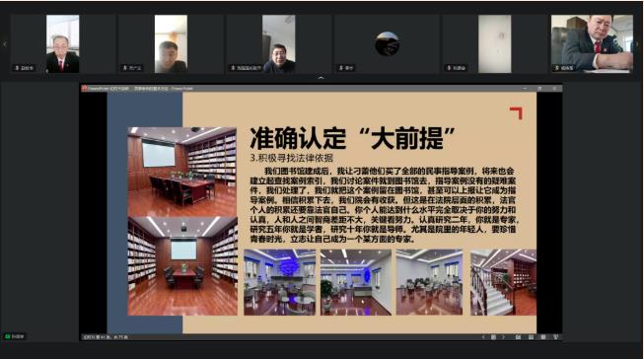This screenshot has width=644, height=359.
Task: Show more participants with the right strip arrow
Action: pos(638,44)
